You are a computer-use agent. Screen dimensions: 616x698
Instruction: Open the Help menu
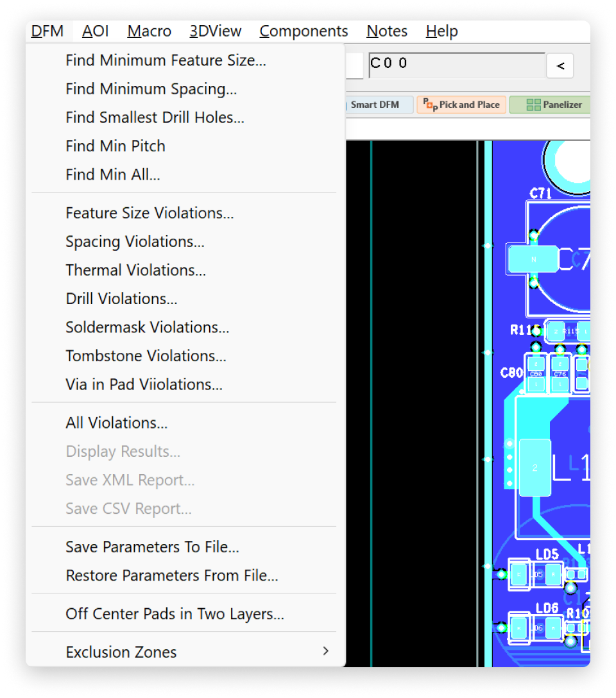point(441,31)
